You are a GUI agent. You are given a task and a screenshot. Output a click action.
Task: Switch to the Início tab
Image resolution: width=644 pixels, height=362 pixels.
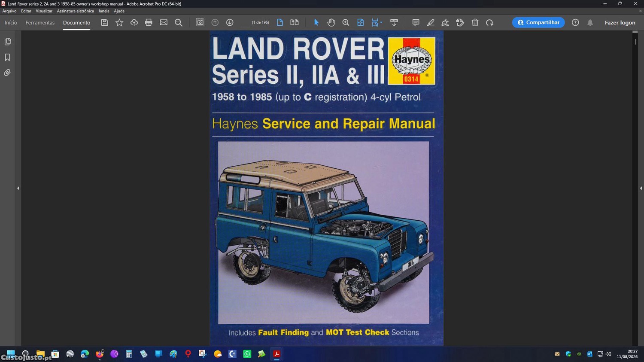11,22
